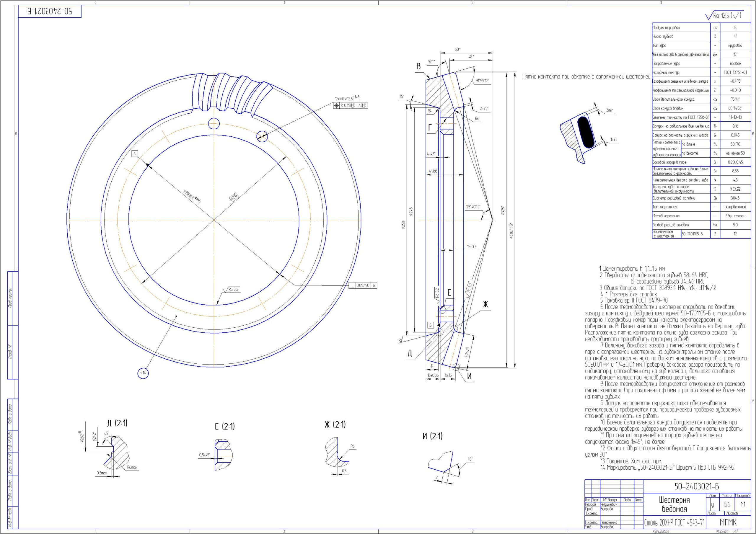The width and height of the screenshot is (756, 534).
Task: Select the diameter dimension "φ258"
Action: pos(403,225)
